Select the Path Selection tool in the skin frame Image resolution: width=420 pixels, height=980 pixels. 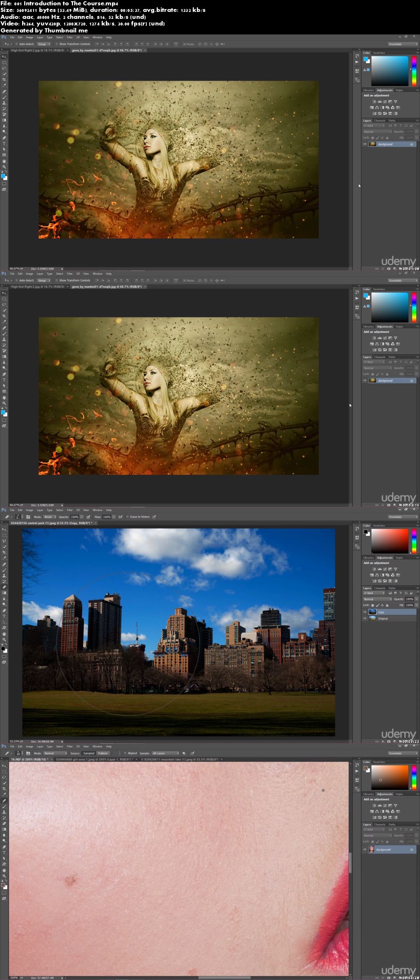point(5,859)
